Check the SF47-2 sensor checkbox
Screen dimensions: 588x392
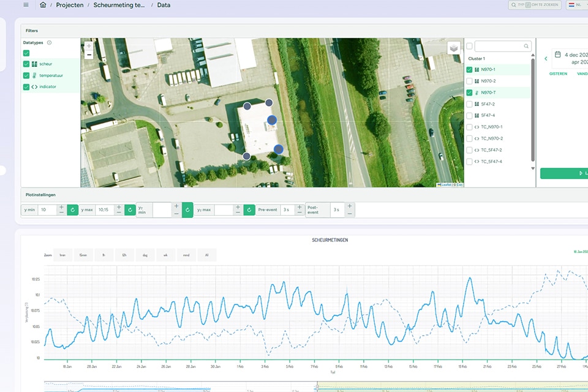coord(469,104)
